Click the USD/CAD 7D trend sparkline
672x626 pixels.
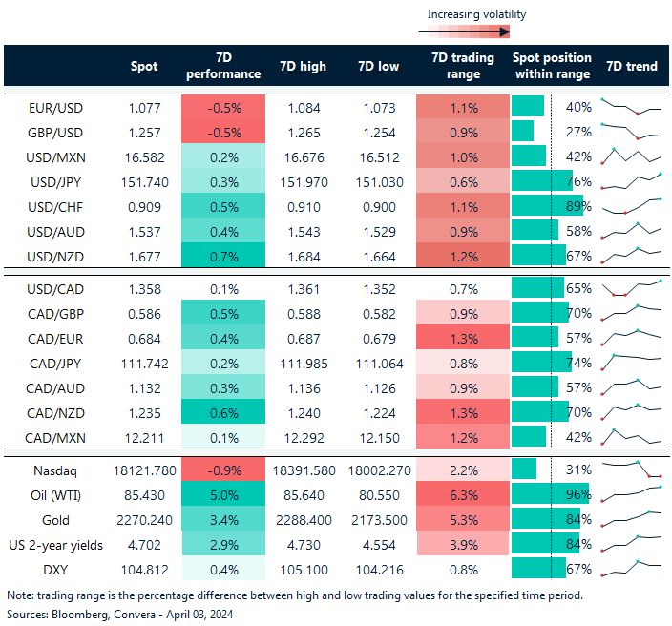631,287
